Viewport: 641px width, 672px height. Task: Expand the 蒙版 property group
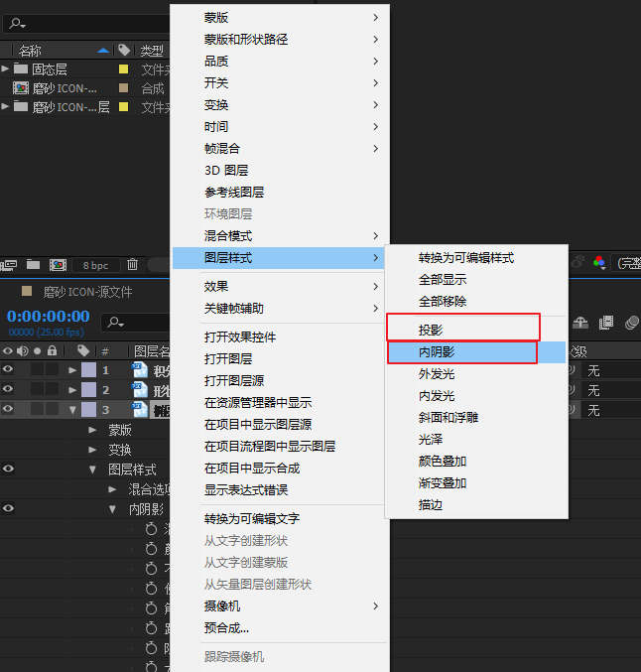(92, 430)
